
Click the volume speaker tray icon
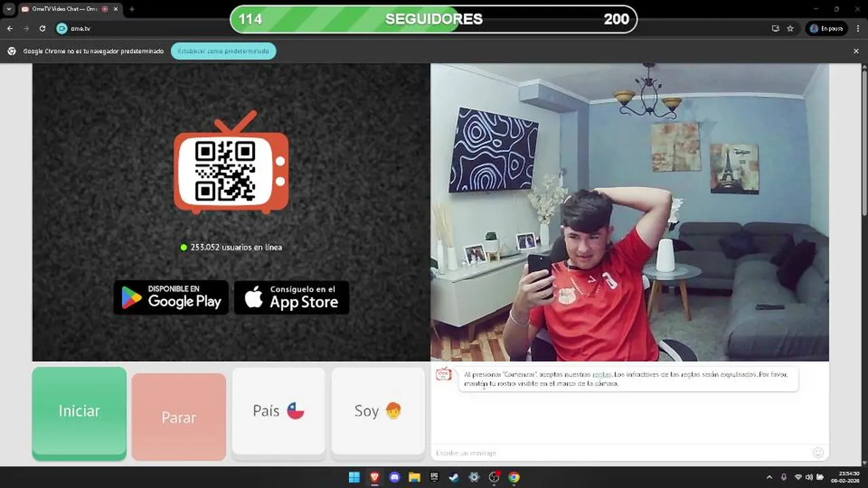(x=809, y=477)
